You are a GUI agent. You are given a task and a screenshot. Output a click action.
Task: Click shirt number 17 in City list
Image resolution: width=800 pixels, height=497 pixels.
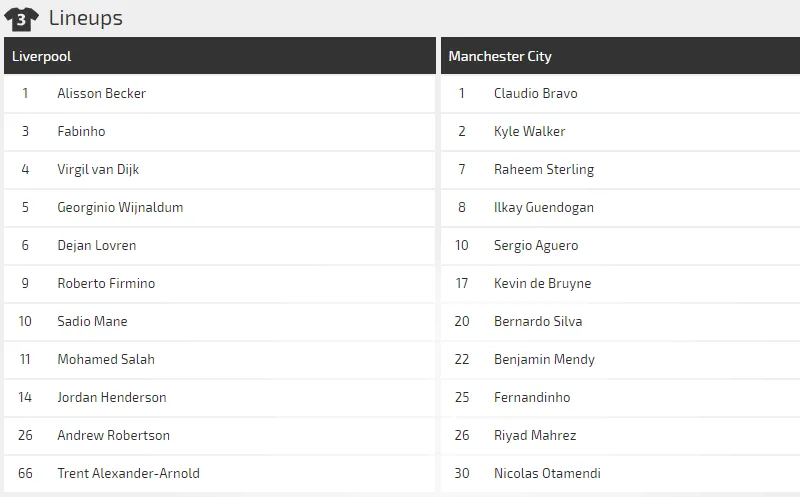coord(461,283)
